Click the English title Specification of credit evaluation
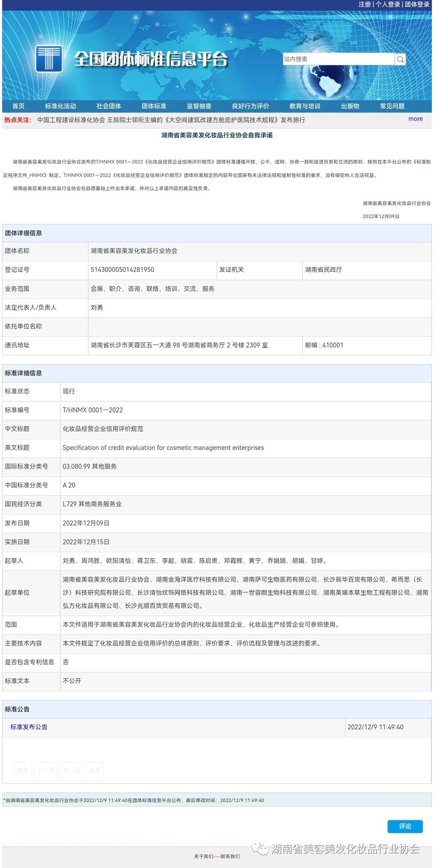 (x=163, y=448)
